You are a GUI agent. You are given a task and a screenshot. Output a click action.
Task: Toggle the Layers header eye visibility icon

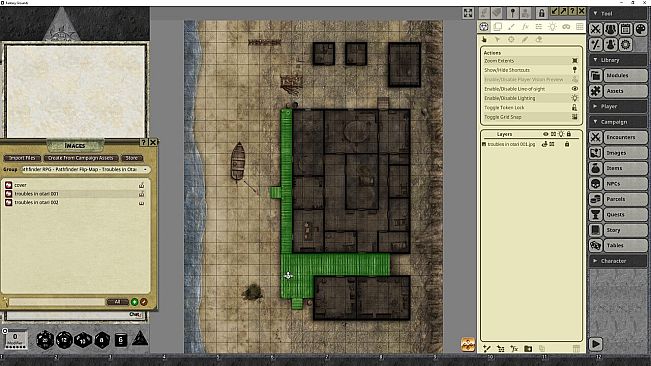(546, 134)
